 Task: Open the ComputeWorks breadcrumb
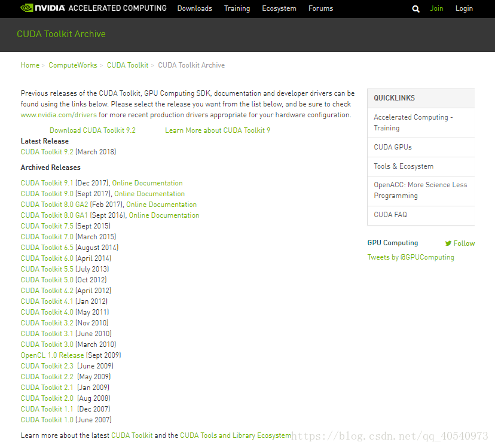(73, 65)
